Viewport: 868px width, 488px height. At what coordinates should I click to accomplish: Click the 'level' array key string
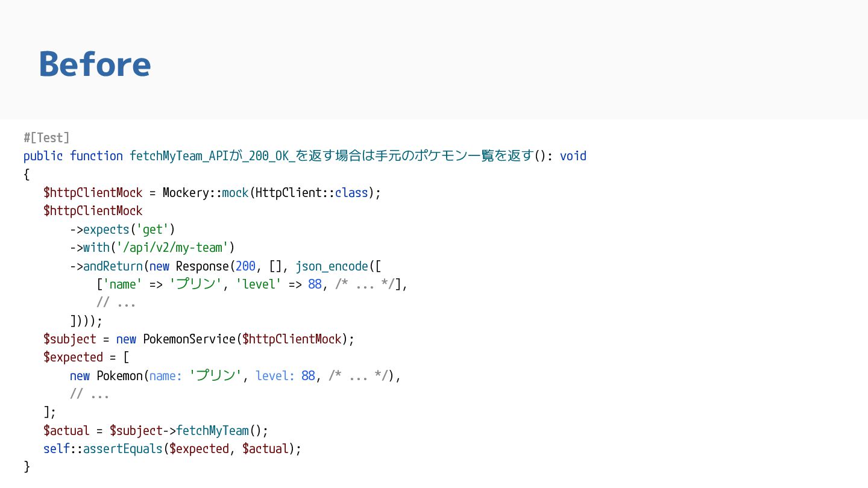tap(258, 284)
